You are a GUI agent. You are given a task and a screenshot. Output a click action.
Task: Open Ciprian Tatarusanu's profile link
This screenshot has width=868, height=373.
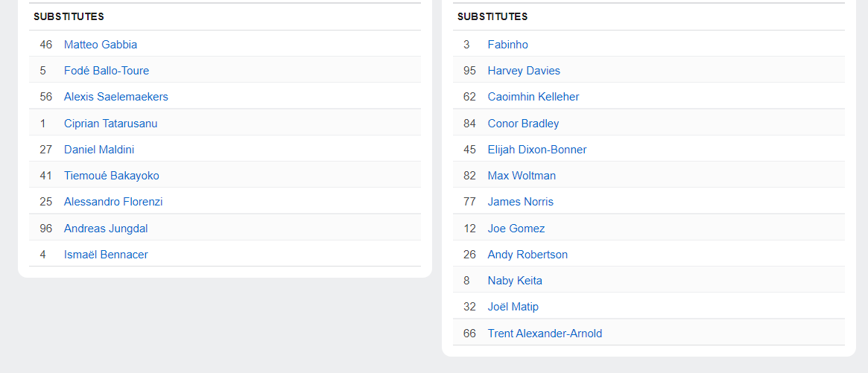click(x=110, y=123)
